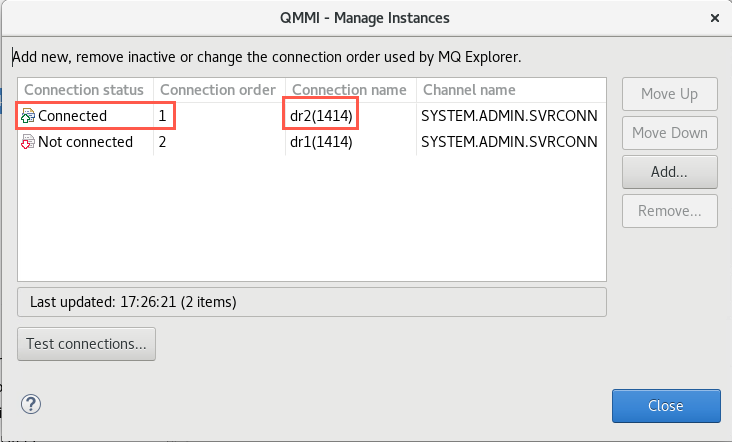Select the Connected row text
732x442 pixels.
click(x=72, y=116)
